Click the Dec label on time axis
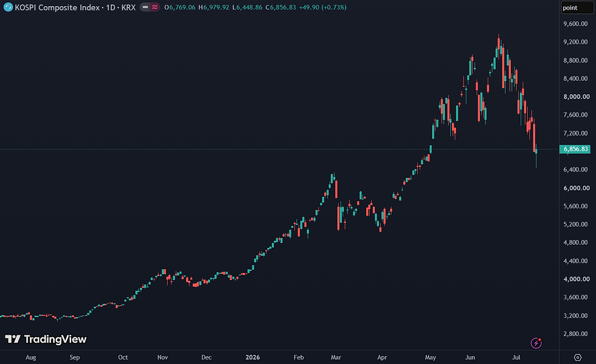 (206, 357)
